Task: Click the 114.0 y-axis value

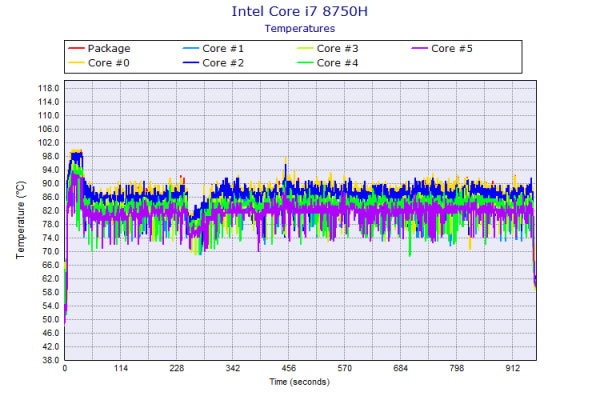Action: click(x=49, y=102)
